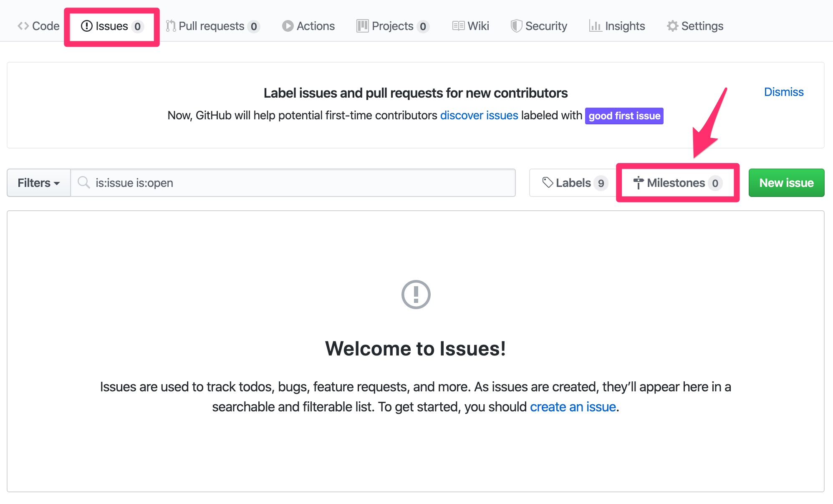Open the Filters dropdown
The height and width of the screenshot is (504, 833).
[38, 182]
